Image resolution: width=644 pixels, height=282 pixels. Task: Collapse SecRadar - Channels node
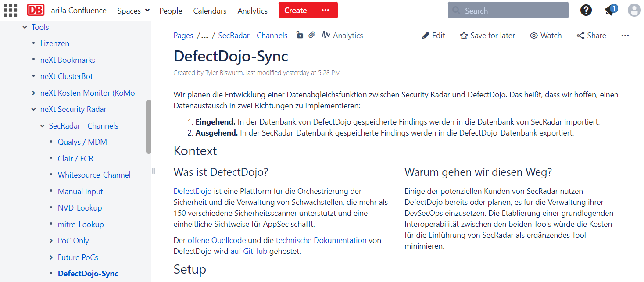[43, 126]
